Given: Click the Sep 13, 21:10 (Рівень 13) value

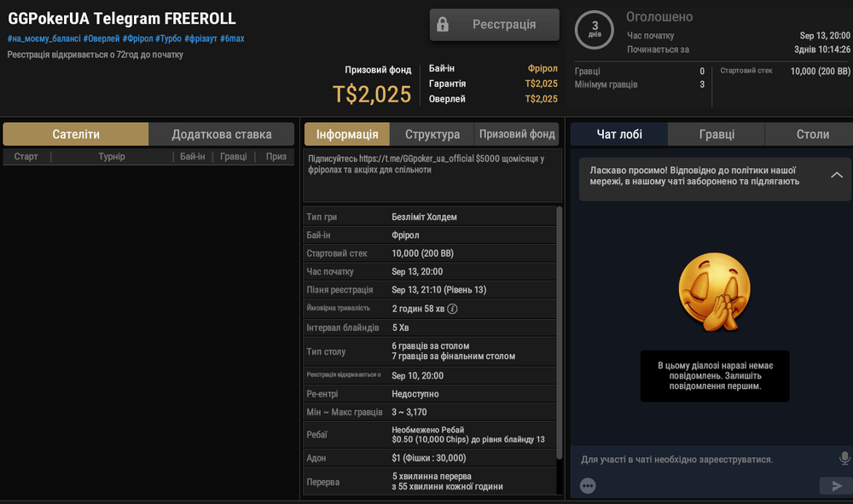Looking at the screenshot, I should pos(439,290).
